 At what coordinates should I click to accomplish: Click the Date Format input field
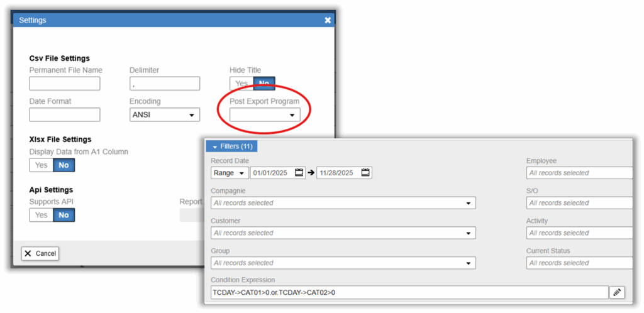(65, 115)
